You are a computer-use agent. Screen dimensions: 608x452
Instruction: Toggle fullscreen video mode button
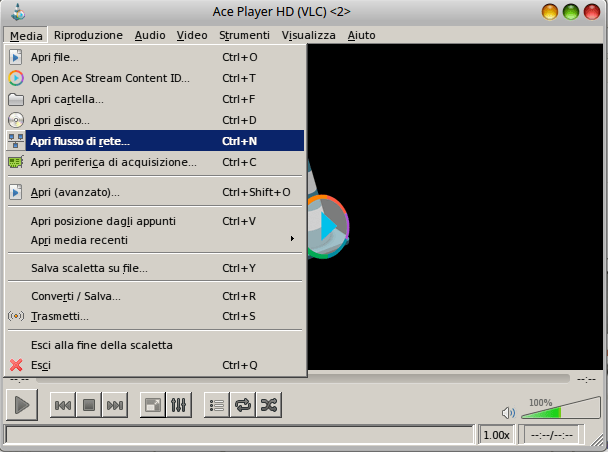(x=152, y=405)
